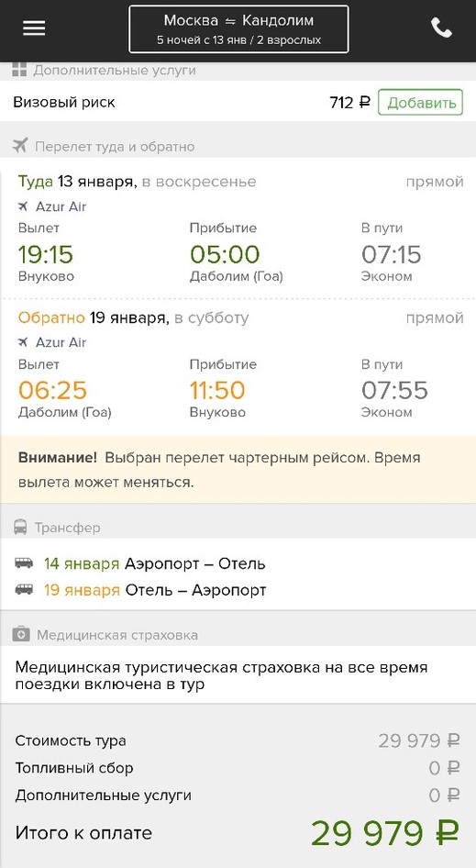Click the Визовый риск service label
This screenshot has height=868, width=476.
64,103
